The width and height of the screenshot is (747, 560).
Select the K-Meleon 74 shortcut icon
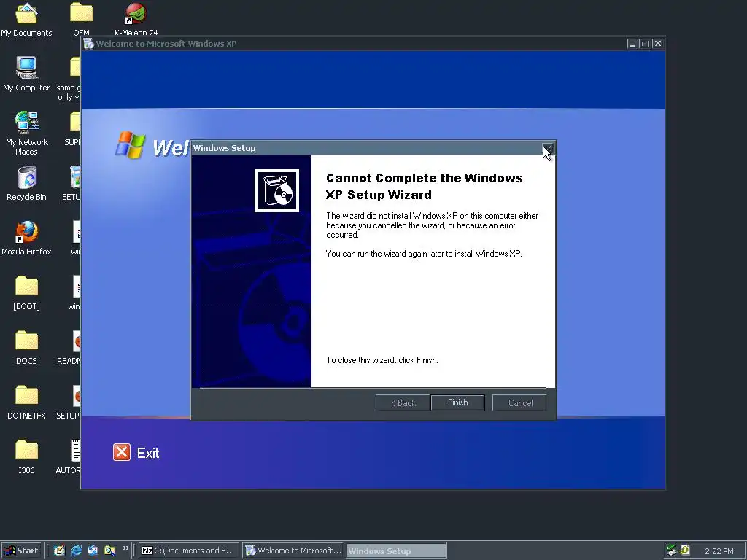pyautogui.click(x=136, y=19)
